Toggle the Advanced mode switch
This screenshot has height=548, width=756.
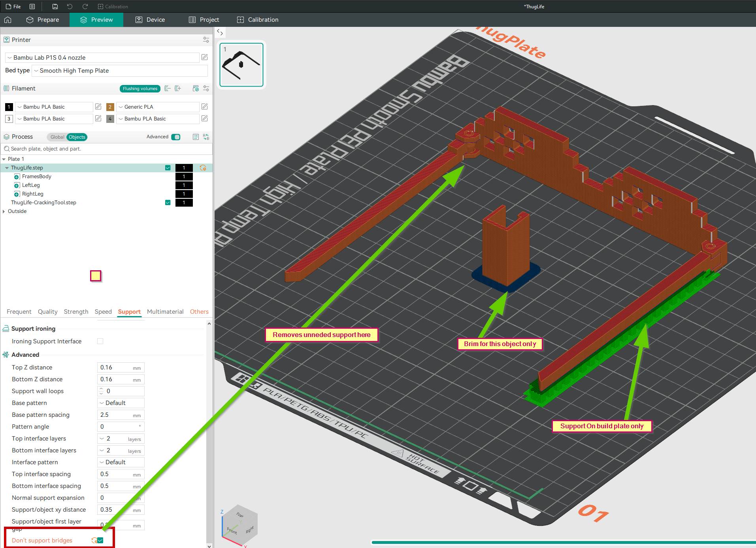tap(176, 137)
